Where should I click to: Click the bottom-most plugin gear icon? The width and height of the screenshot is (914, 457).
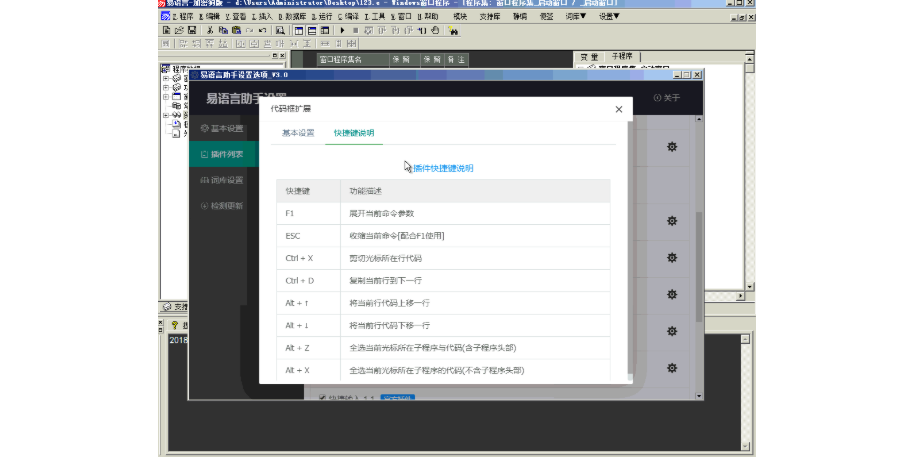pos(672,368)
